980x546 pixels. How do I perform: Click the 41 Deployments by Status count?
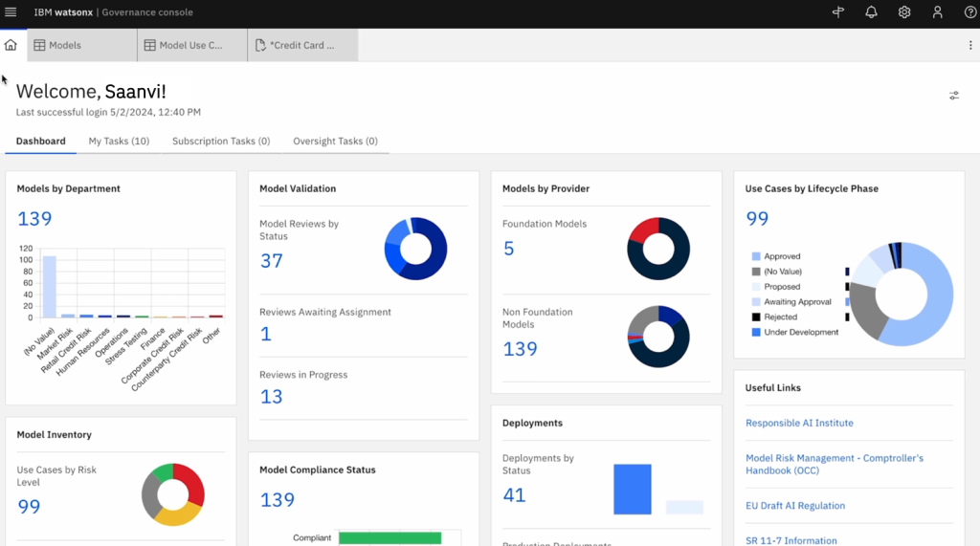pyautogui.click(x=514, y=494)
